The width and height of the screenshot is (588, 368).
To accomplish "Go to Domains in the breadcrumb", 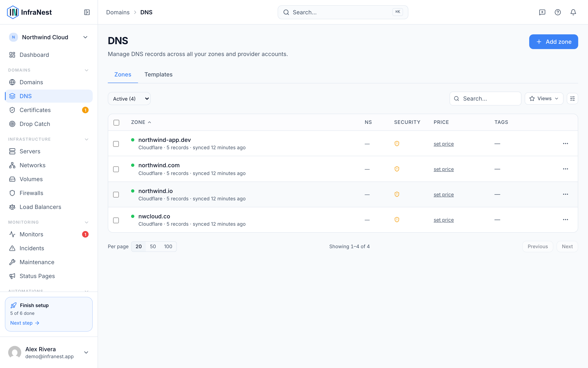I will tap(118, 12).
